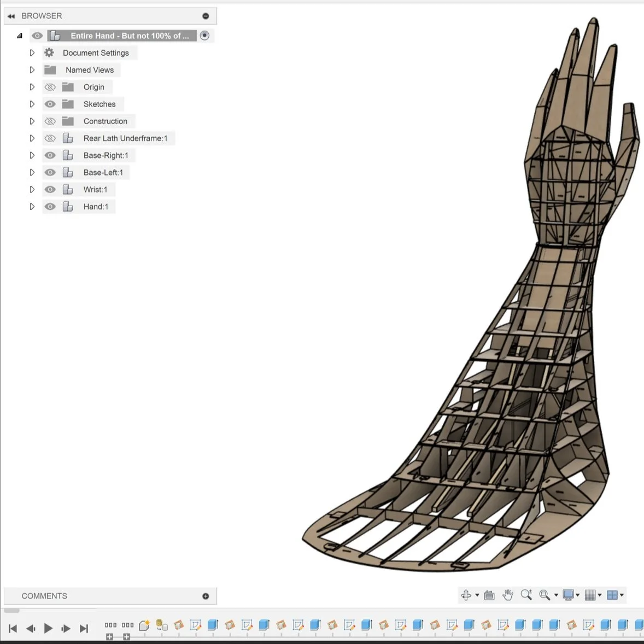Go to the end of the timeline
Image resolution: width=644 pixels, height=644 pixels.
pos(84,628)
